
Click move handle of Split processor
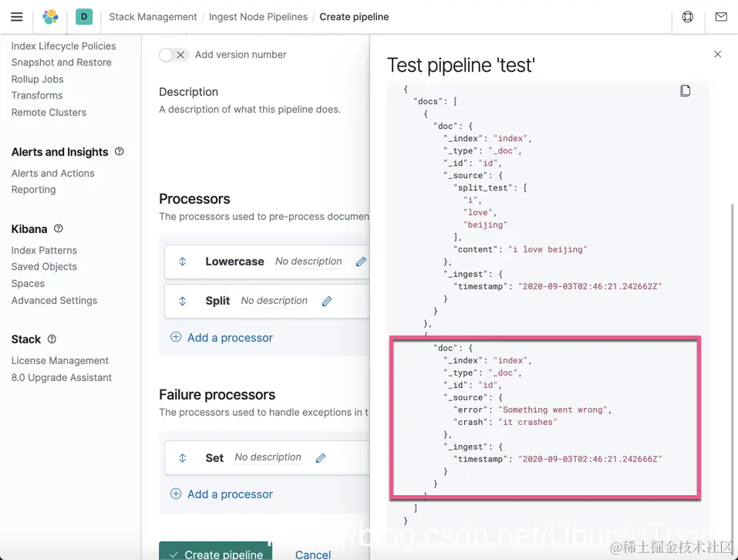pyautogui.click(x=183, y=301)
